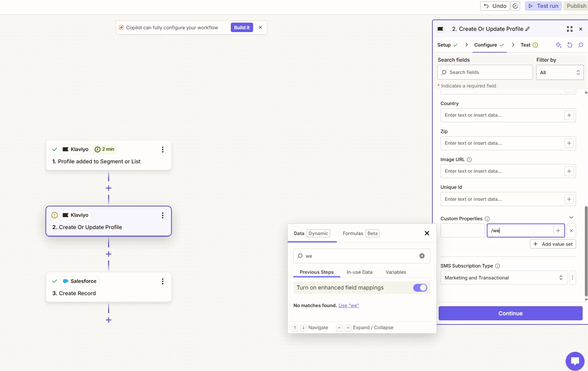Open the Salesforce step options menu

pyautogui.click(x=163, y=281)
